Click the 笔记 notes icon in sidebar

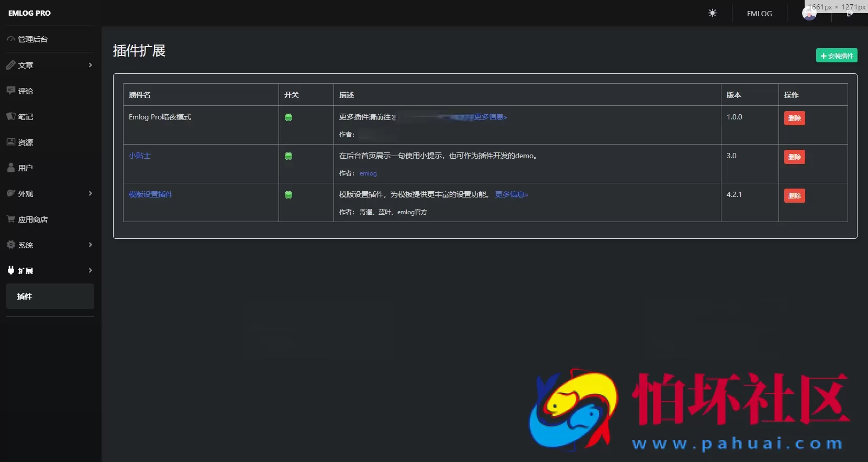point(10,116)
